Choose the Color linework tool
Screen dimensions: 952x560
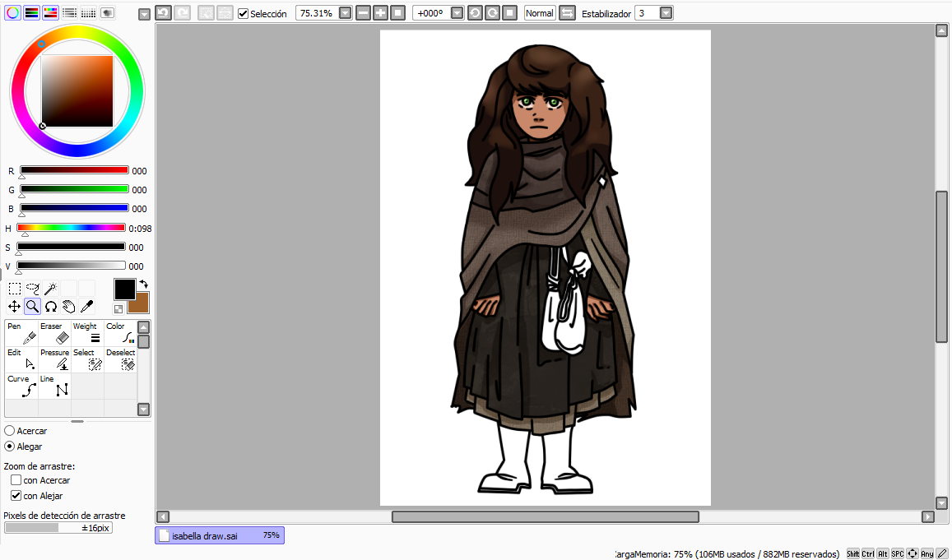[120, 333]
